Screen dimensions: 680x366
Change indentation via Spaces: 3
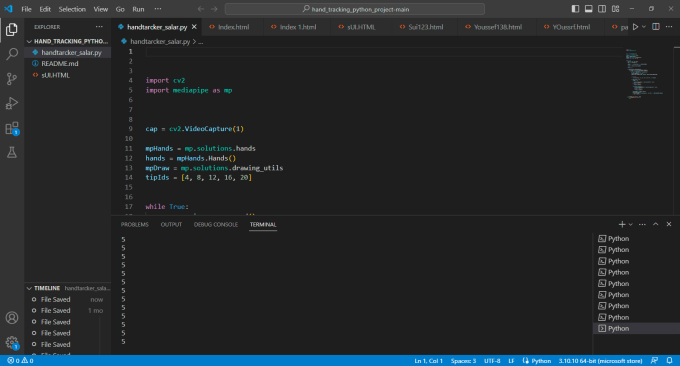coord(463,361)
